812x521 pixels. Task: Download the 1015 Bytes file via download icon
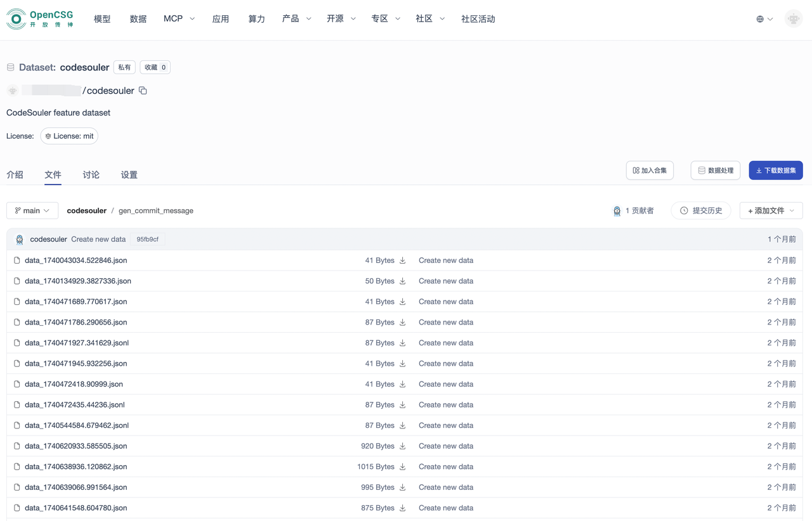pos(402,466)
